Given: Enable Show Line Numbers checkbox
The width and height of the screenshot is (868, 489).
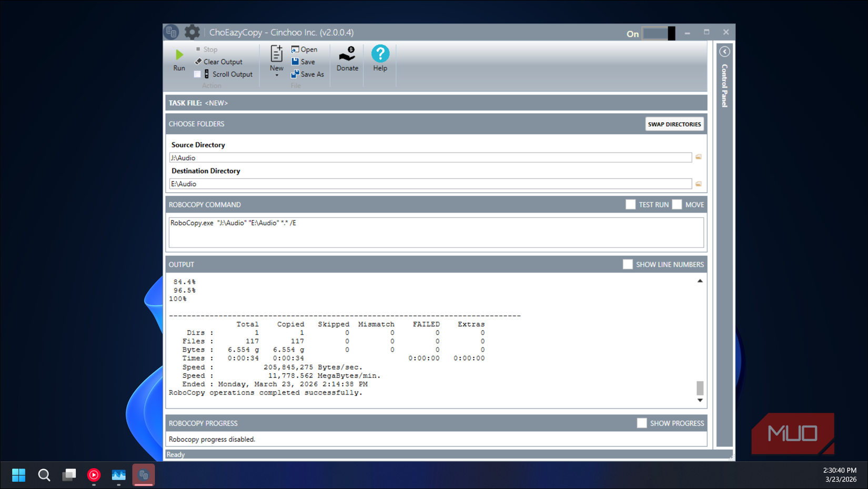Looking at the screenshot, I should (628, 264).
